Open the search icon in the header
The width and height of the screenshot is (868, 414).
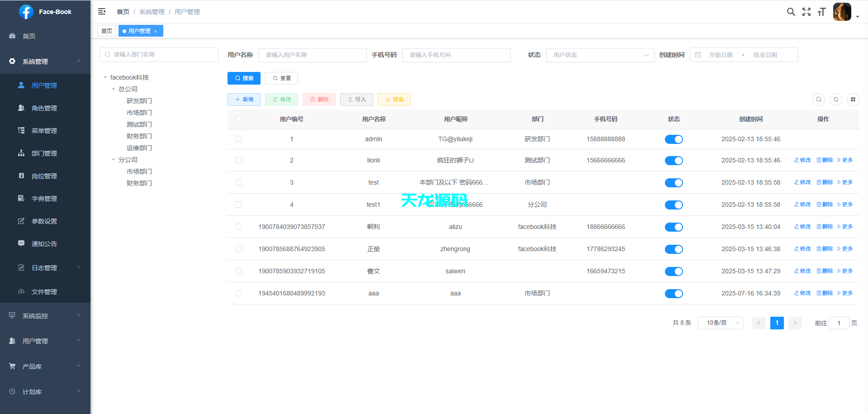[791, 12]
